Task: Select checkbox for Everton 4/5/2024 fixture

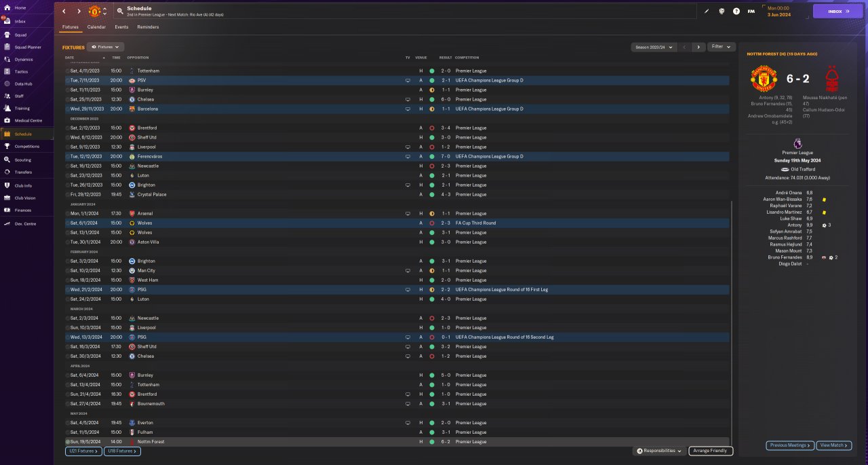Action: [67, 422]
